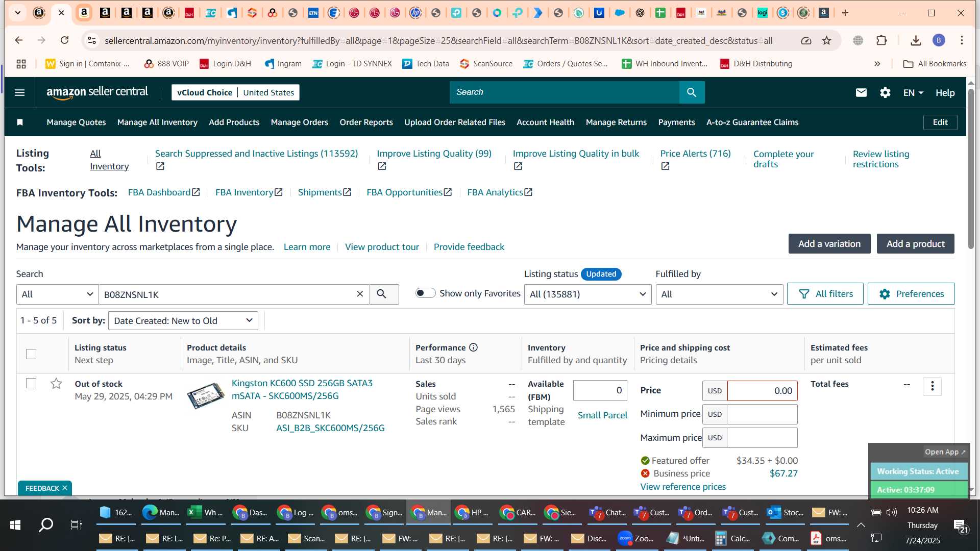980x551 pixels.
Task: Open Sort by Date Created dropdown
Action: (183, 320)
